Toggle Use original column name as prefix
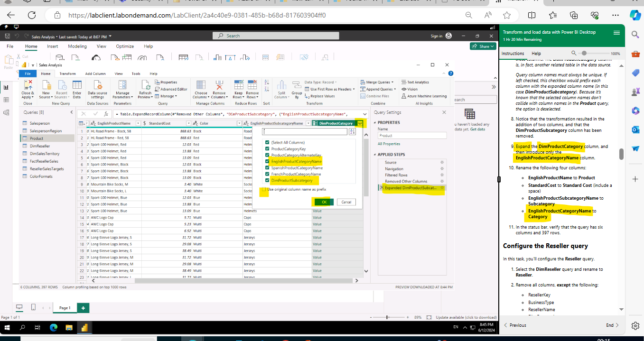The height and width of the screenshot is (341, 644). (x=264, y=189)
